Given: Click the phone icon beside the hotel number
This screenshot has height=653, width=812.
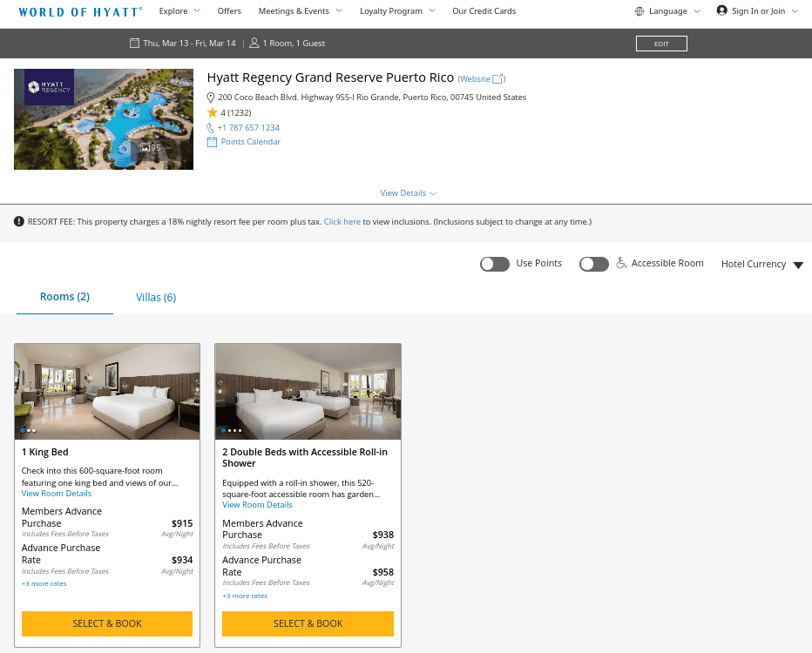Looking at the screenshot, I should (x=211, y=128).
